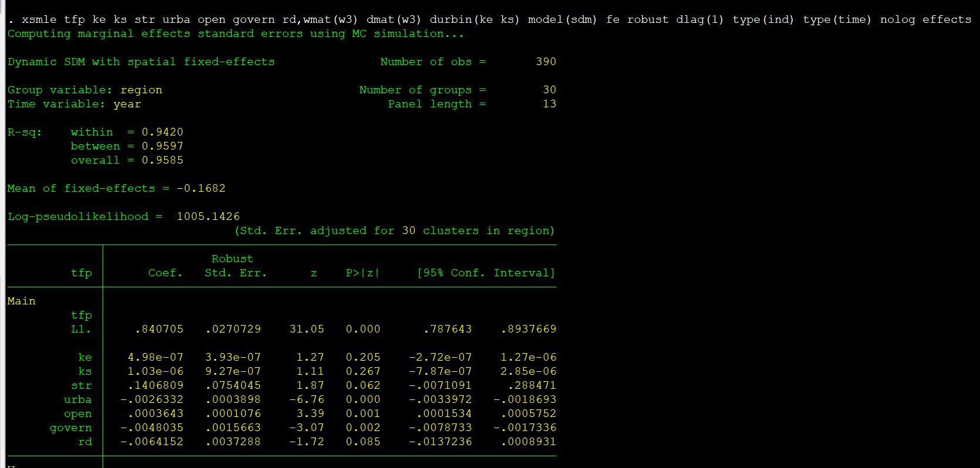
Task: Click the Log-pseudolikelihood value 1005.1426
Action: [x=208, y=216]
